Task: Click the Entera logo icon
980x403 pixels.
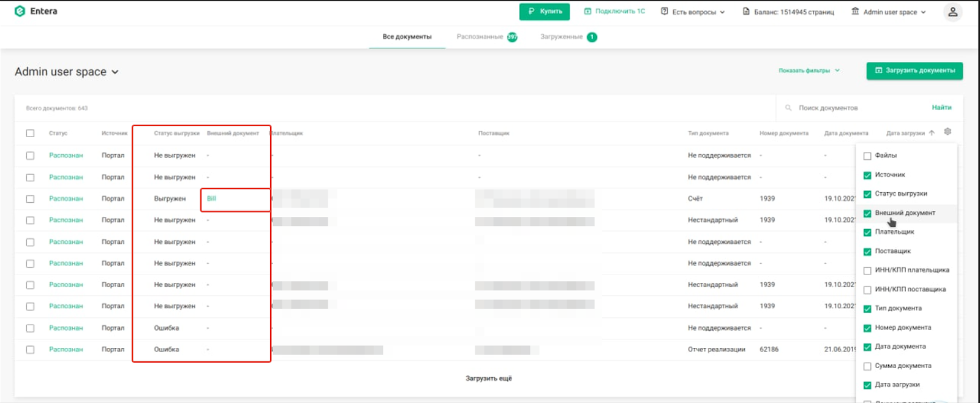Action: point(20,11)
